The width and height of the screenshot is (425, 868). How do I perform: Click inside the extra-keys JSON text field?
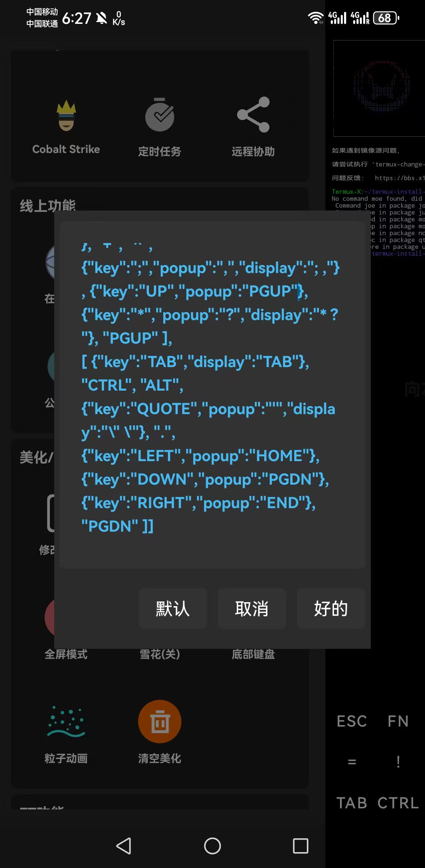[212, 395]
